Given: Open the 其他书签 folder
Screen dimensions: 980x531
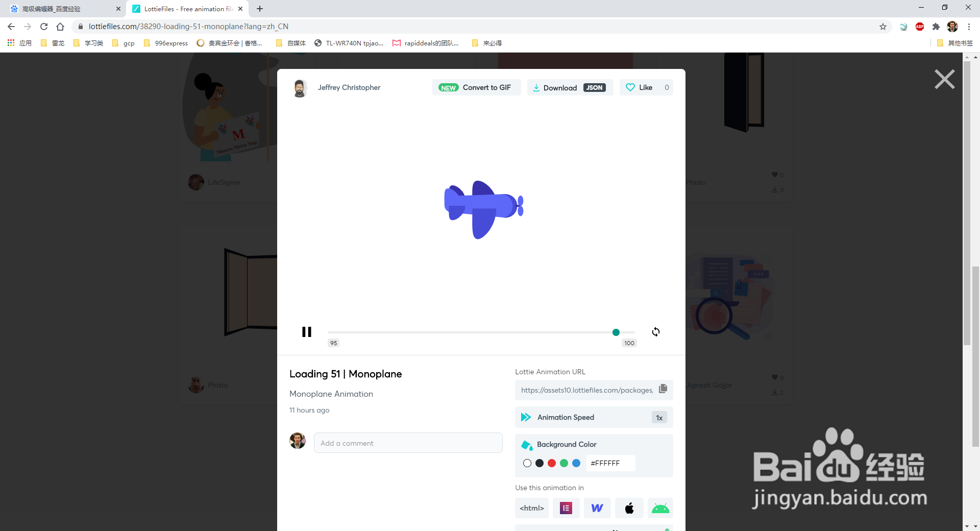Looking at the screenshot, I should [x=955, y=43].
